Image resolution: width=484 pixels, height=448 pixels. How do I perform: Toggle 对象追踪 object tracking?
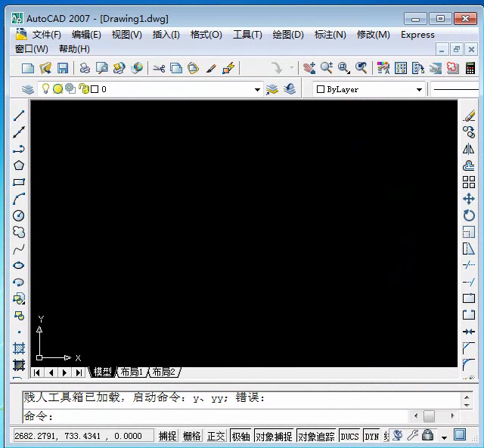coord(316,436)
